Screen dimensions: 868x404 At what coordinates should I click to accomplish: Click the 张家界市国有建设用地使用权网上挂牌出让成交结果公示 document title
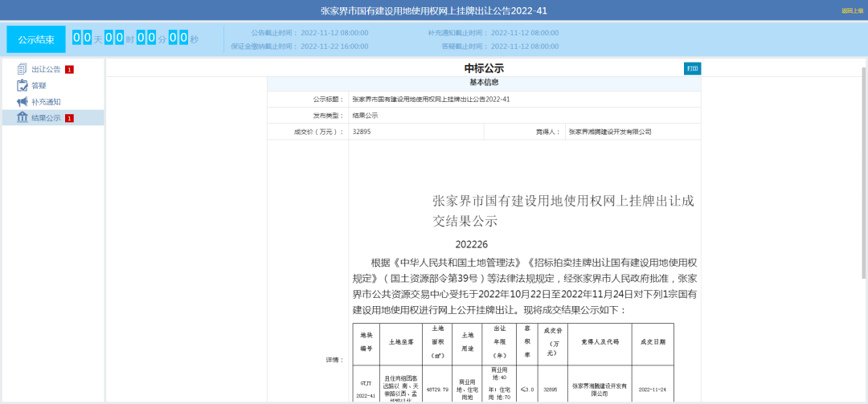coord(563,211)
